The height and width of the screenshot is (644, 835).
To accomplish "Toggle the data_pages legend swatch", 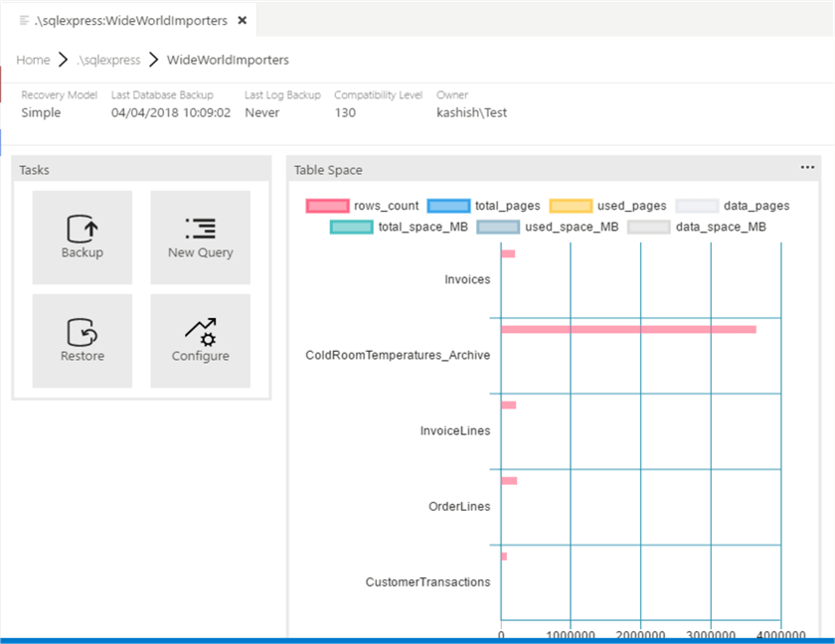I will pyautogui.click(x=697, y=206).
